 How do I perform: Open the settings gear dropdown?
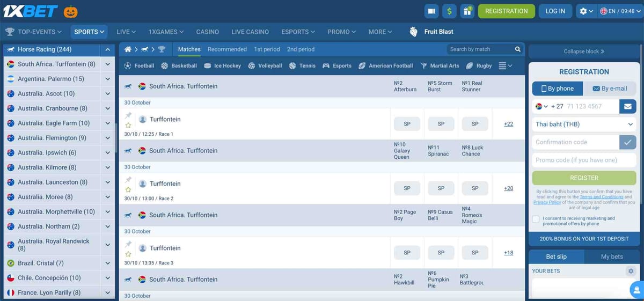(586, 11)
